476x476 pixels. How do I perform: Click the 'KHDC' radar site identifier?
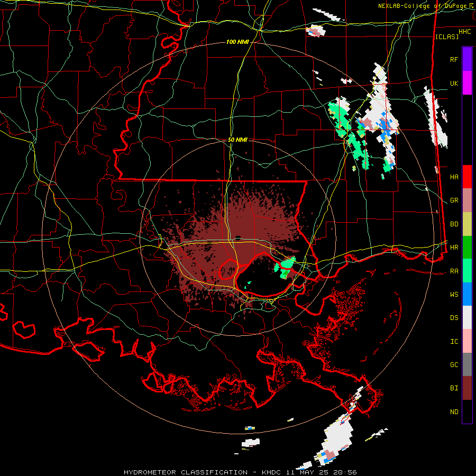272,472
